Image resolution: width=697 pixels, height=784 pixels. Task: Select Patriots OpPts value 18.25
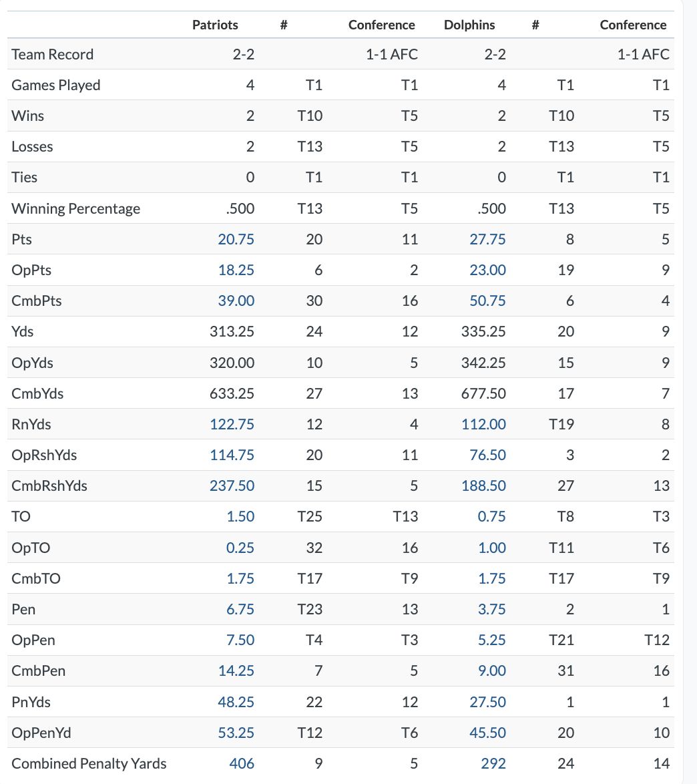click(236, 270)
